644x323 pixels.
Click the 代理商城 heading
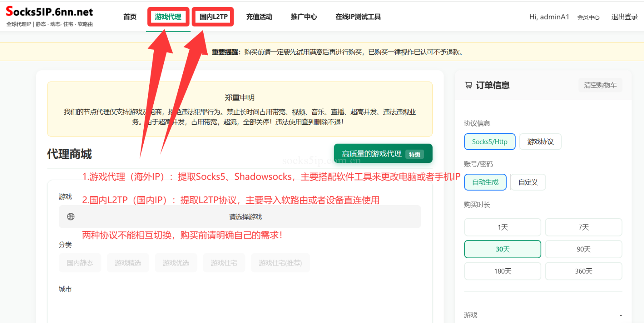tap(69, 154)
